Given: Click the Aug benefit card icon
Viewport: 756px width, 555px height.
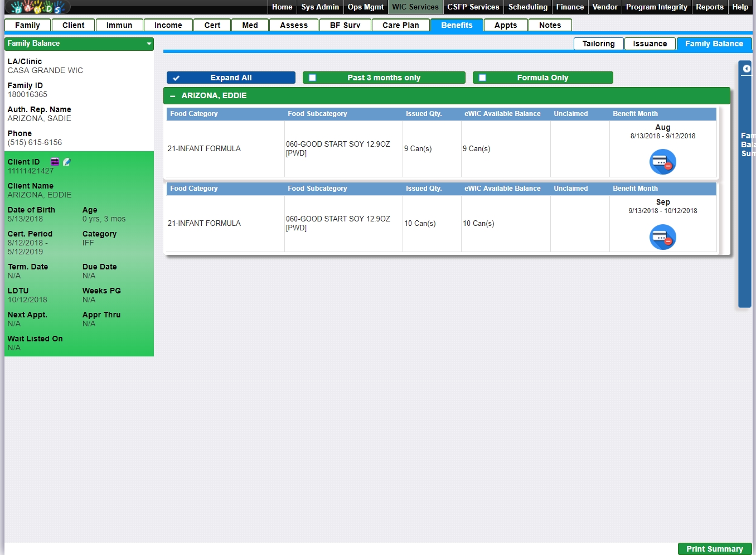Looking at the screenshot, I should [x=662, y=162].
